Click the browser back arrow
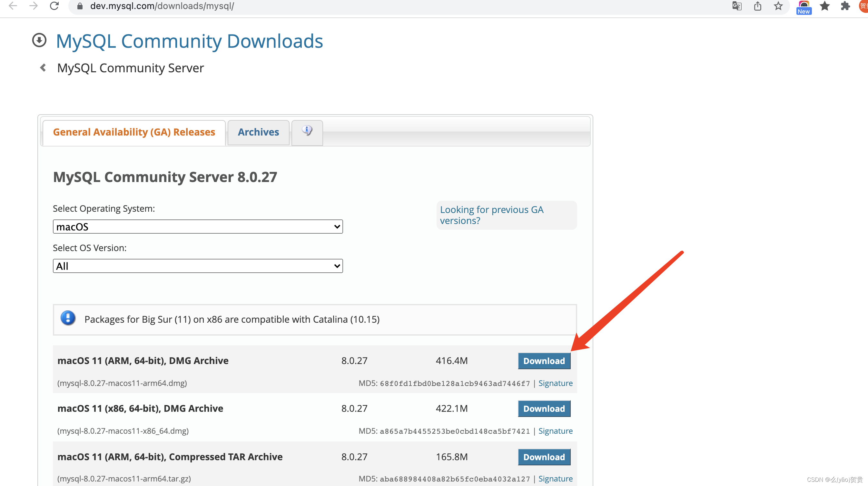This screenshot has height=486, width=868. (x=13, y=6)
